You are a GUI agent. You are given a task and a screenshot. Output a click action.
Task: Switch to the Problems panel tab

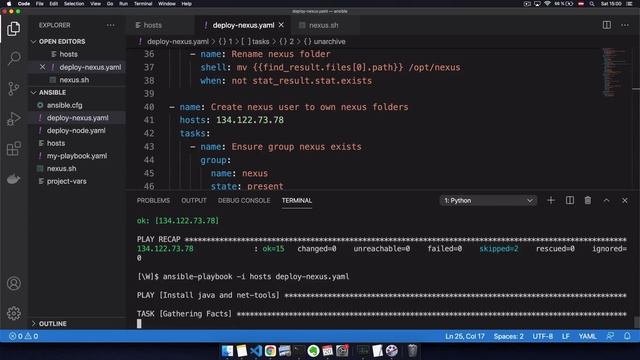pyautogui.click(x=153, y=200)
